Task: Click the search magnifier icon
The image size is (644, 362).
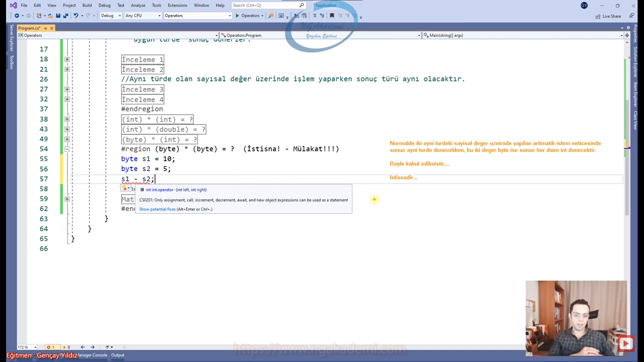Action: click(302, 5)
